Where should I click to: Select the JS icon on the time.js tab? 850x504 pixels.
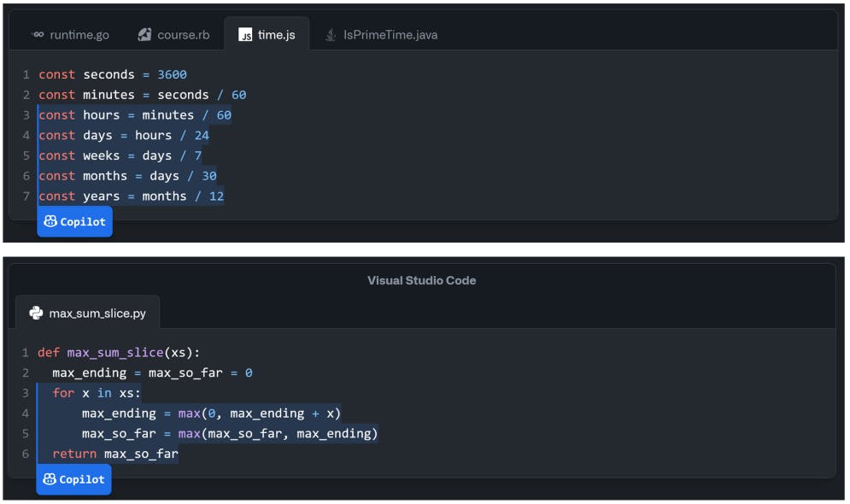click(244, 35)
